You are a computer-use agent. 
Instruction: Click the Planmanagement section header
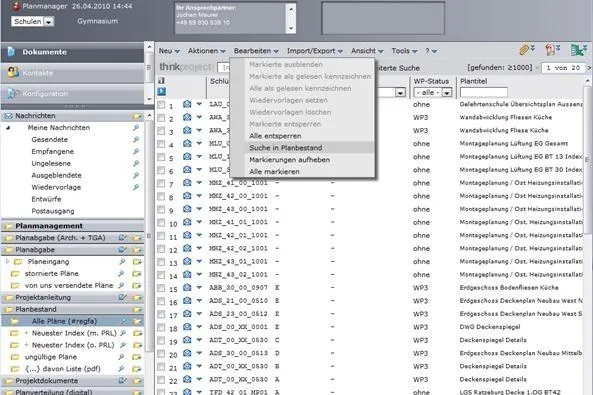click(x=73, y=226)
